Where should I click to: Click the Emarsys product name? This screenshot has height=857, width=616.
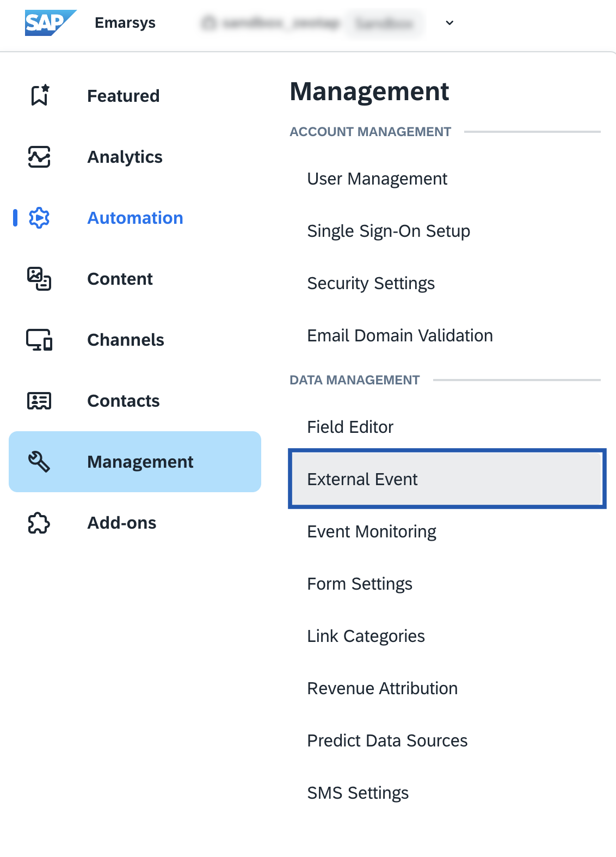tap(125, 23)
